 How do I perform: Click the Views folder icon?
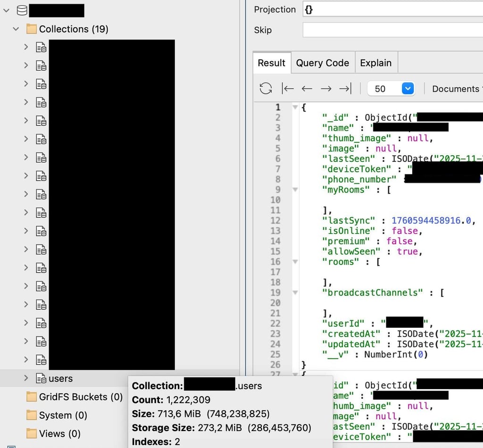pyautogui.click(x=32, y=433)
